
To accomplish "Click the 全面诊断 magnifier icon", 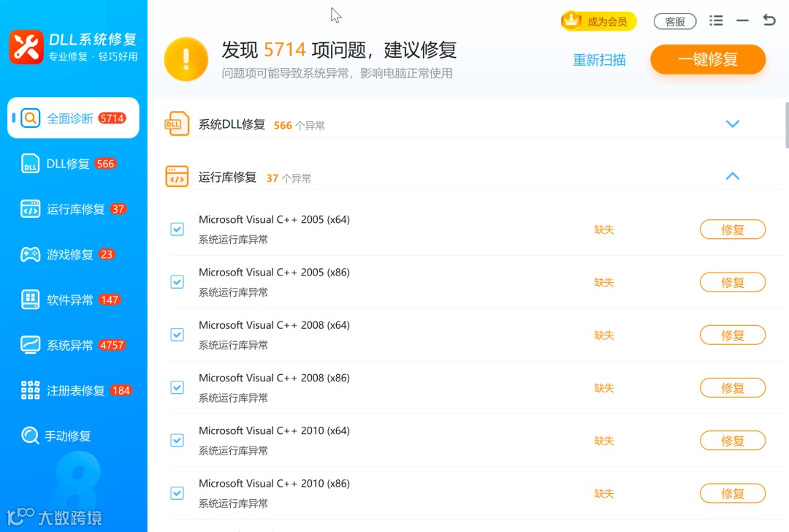I will point(30,118).
